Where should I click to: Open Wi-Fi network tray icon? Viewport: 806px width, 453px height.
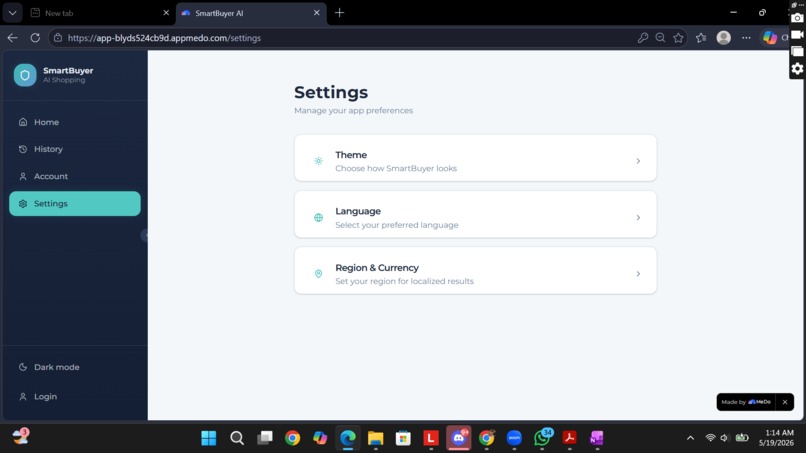tap(710, 438)
